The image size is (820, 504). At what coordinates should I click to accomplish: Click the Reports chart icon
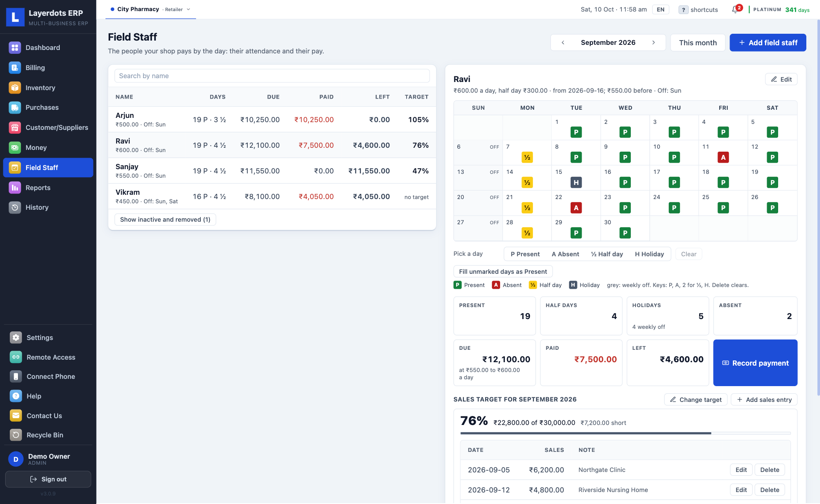(x=15, y=188)
